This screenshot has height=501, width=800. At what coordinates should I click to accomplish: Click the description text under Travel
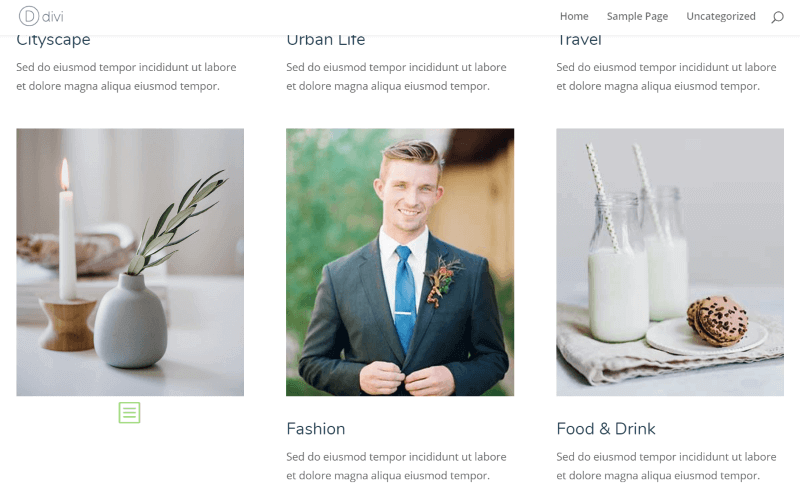pos(666,77)
